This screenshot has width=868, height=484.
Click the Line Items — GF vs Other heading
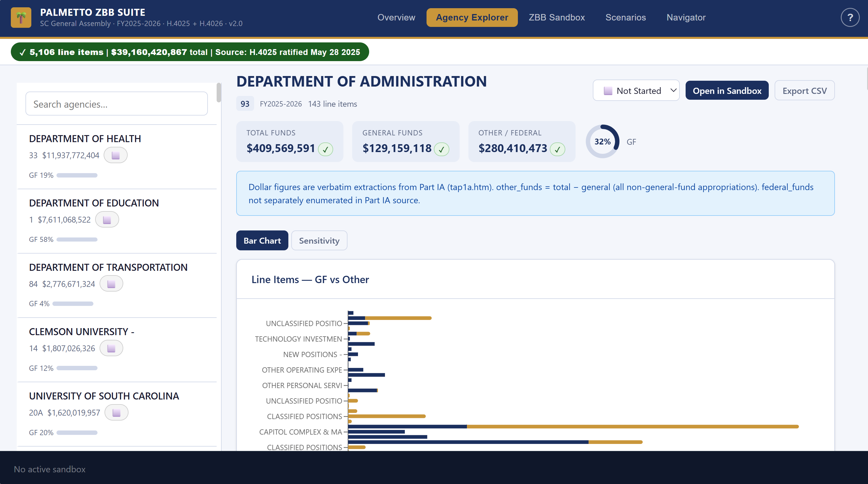(x=310, y=279)
